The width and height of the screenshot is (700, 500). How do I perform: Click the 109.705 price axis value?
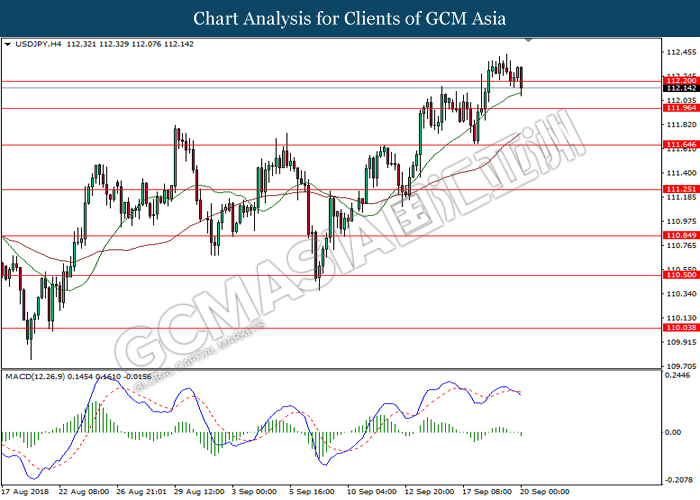(681, 366)
